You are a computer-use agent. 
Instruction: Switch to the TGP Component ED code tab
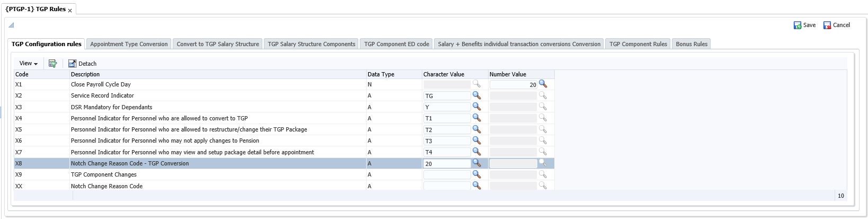[x=396, y=44]
